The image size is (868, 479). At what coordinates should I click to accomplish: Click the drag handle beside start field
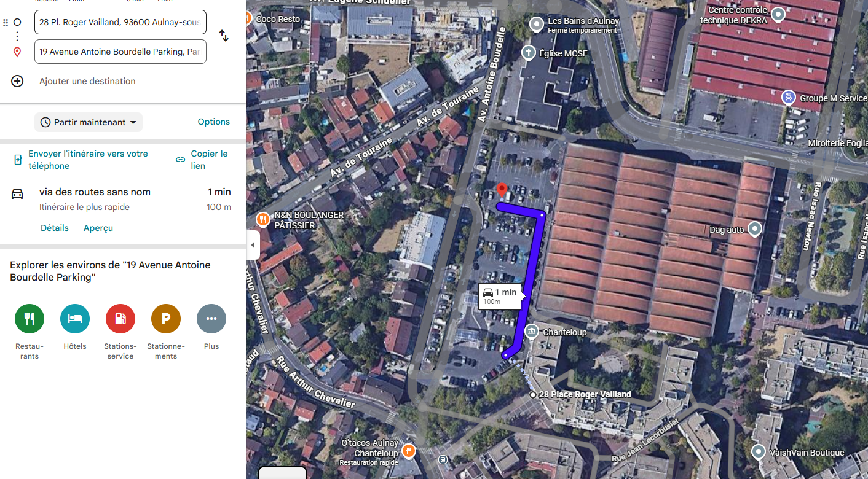tap(6, 22)
